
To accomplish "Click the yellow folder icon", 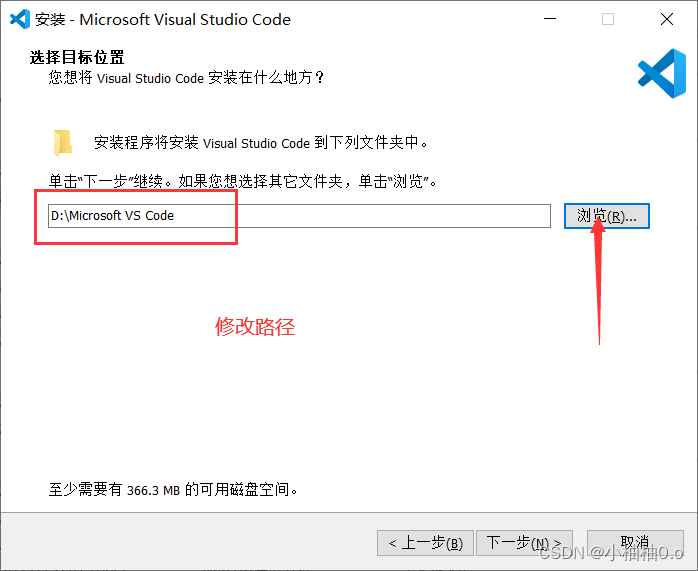I will click(62, 143).
